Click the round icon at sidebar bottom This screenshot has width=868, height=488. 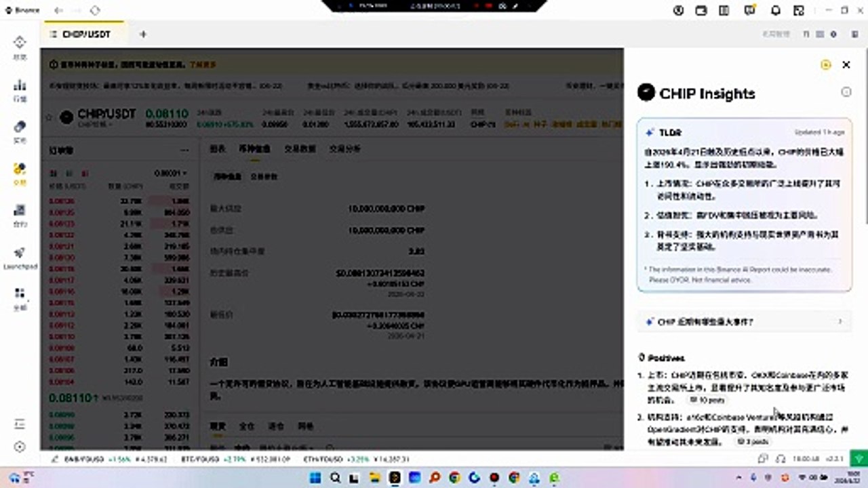coord(20,447)
